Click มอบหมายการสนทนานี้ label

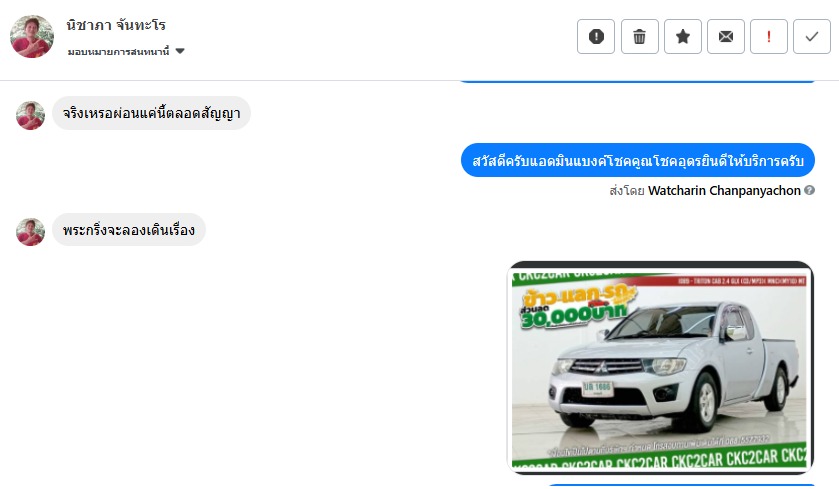pos(118,51)
